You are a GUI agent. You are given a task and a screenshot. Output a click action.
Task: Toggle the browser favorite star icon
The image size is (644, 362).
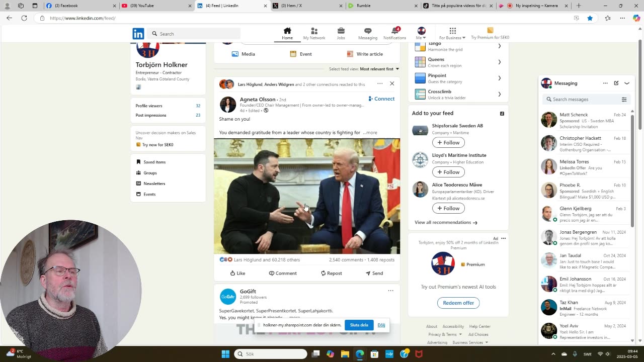[590, 18]
